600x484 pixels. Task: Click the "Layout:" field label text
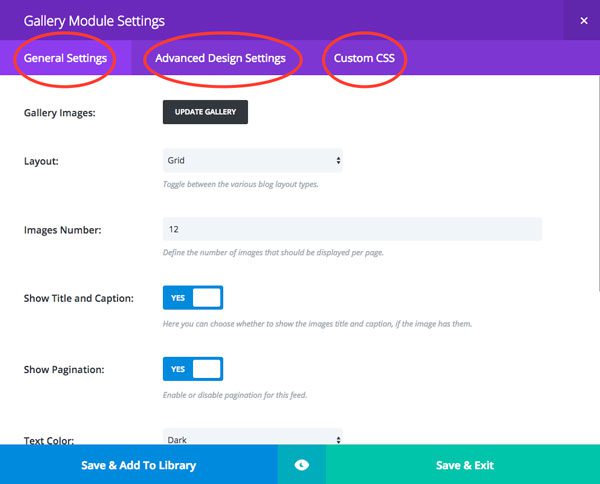click(43, 160)
